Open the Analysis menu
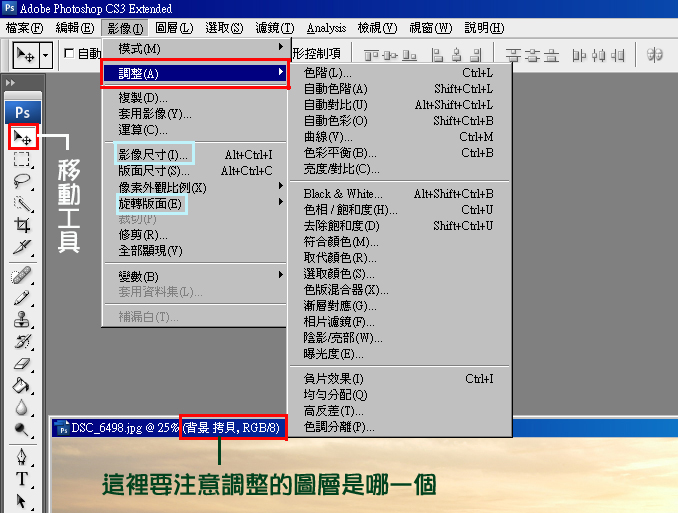678x513 pixels. tap(326, 28)
